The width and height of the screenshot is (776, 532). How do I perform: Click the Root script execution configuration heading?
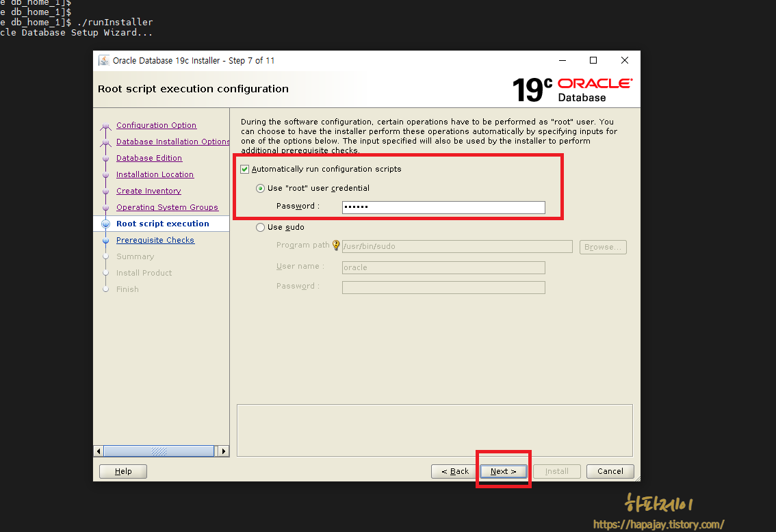[x=193, y=89]
